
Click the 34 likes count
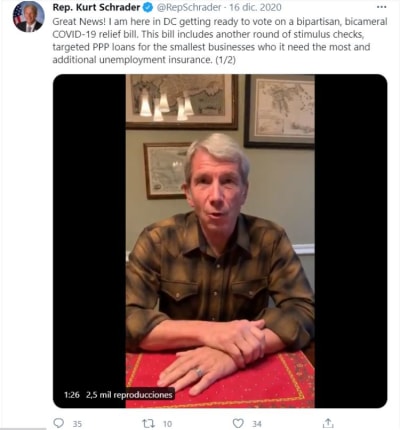tap(257, 424)
